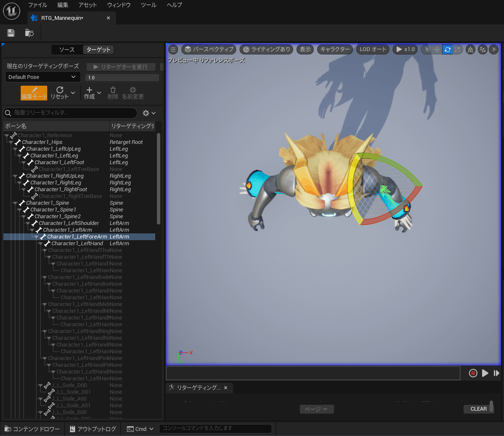Click the Show (表示) viewport button
Image resolution: width=504 pixels, height=436 pixels.
pyautogui.click(x=305, y=49)
